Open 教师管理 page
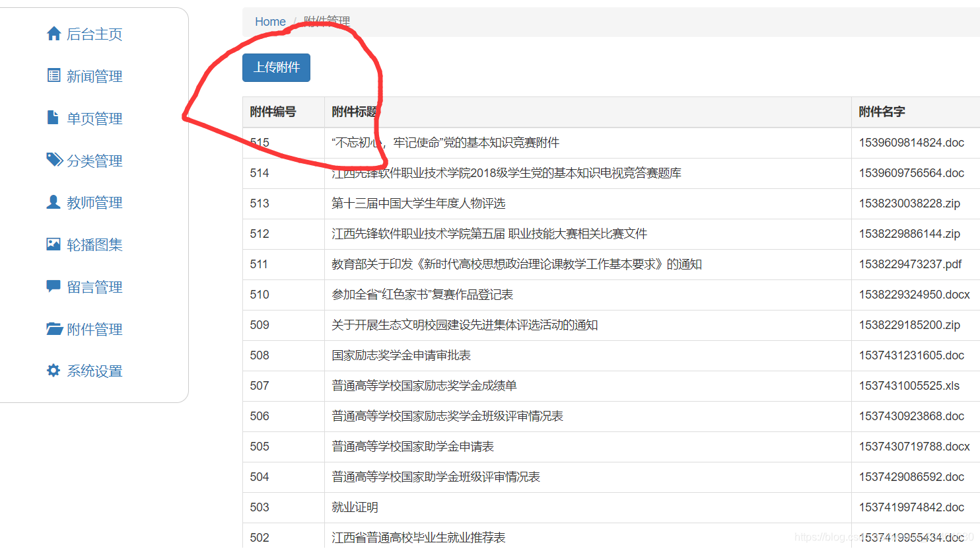Image resolution: width=980 pixels, height=549 pixels. click(x=94, y=203)
